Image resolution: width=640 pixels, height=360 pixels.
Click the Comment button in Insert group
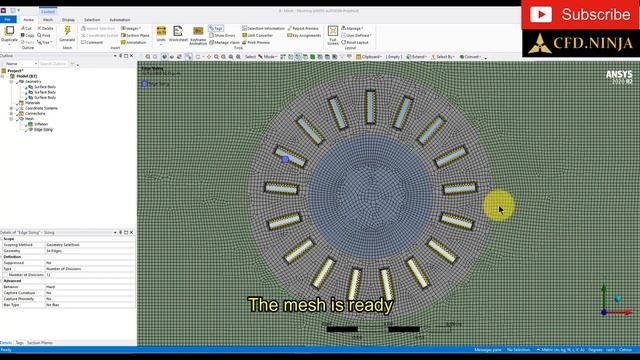92,42
